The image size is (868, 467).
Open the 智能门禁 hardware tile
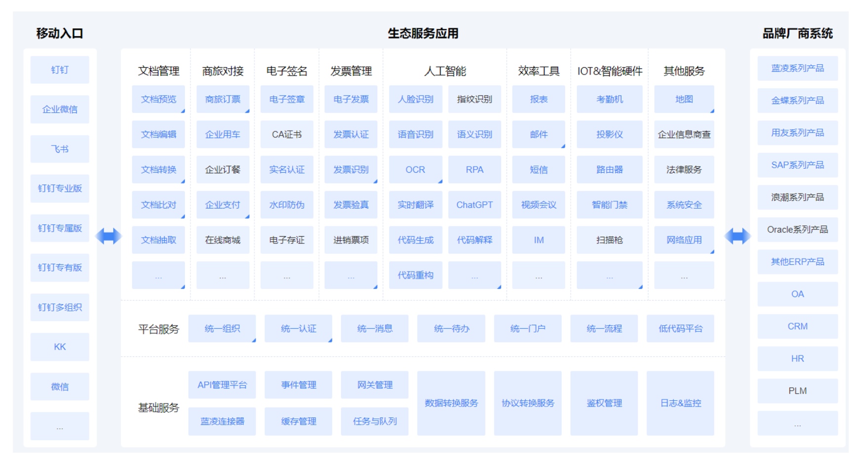pos(609,205)
